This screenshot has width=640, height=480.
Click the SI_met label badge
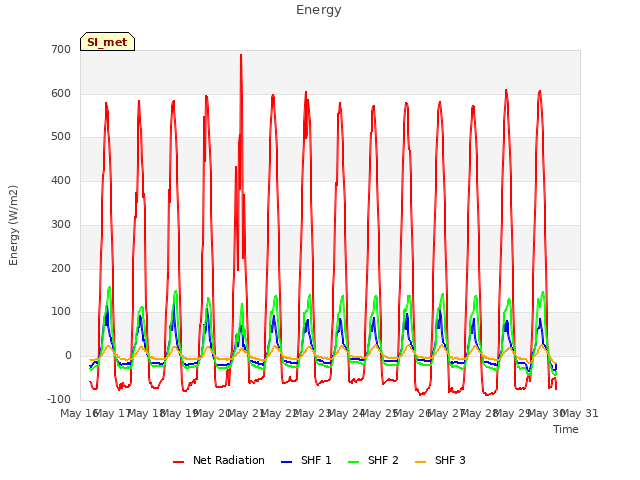pos(107,42)
